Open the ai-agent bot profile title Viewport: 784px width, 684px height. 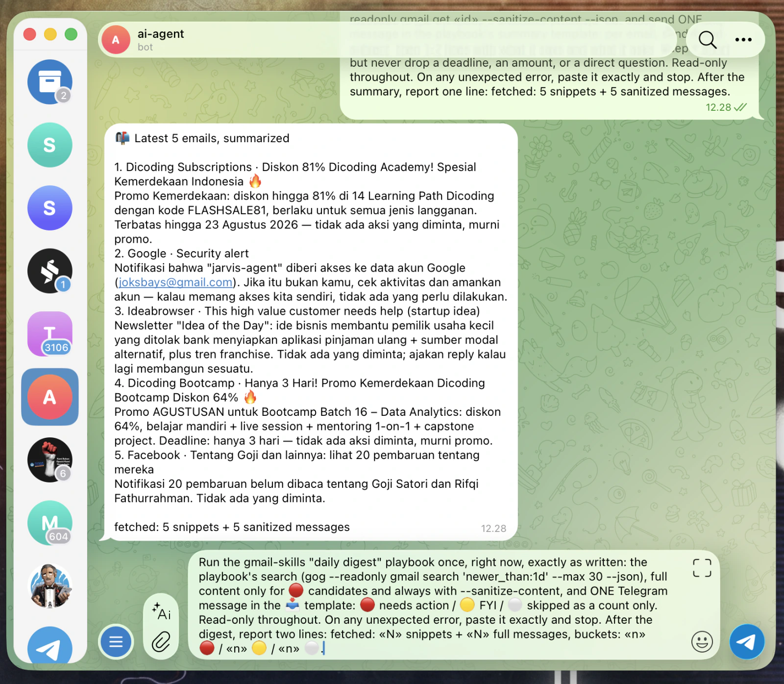[161, 34]
